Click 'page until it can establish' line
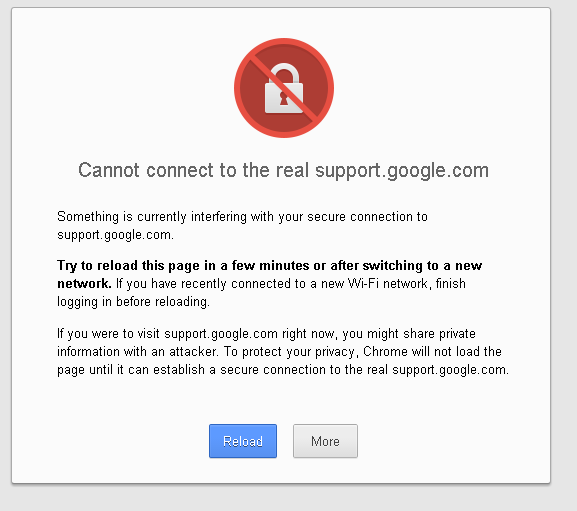The height and width of the screenshot is (511, 577). click(131, 369)
